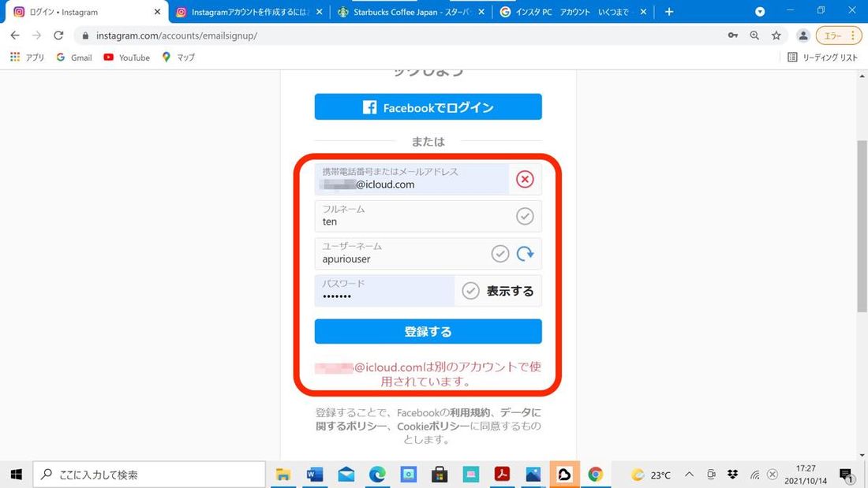This screenshot has width=868, height=488.
Task: Open tab search dropdown arrow
Action: coord(760,12)
